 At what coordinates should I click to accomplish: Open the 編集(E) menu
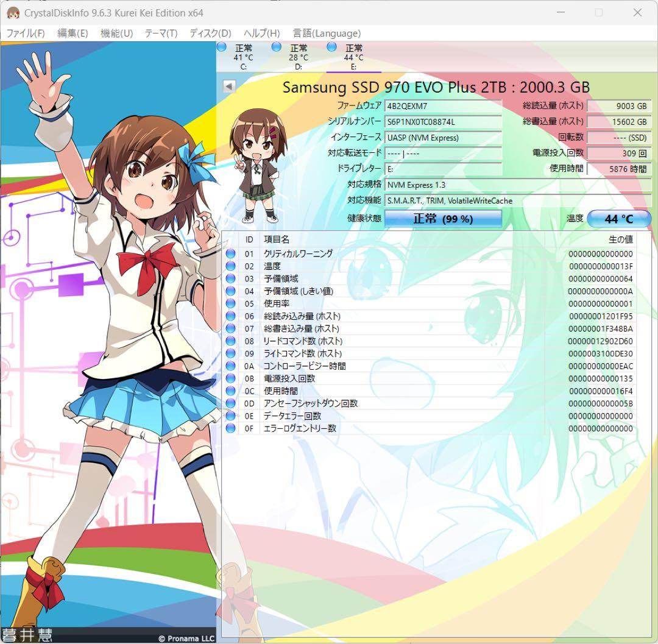pos(73,34)
